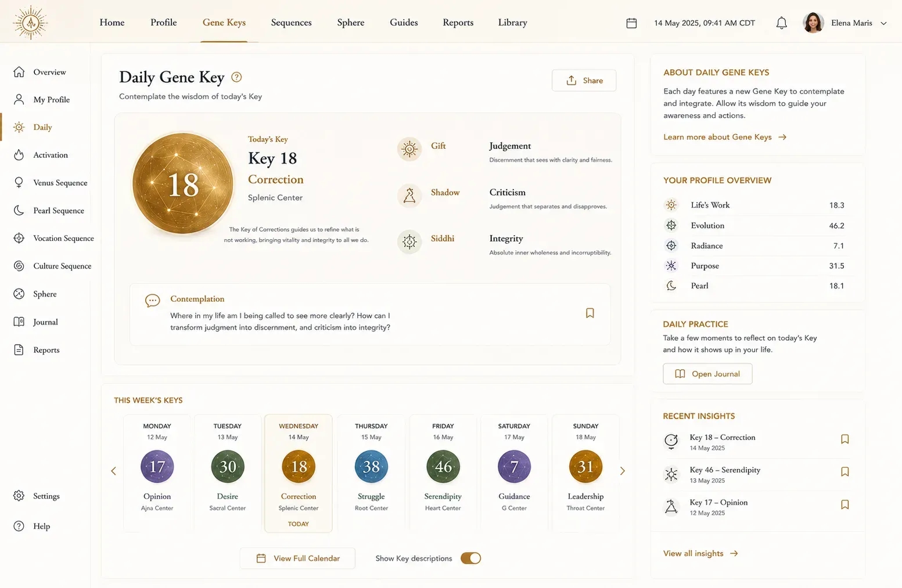Bookmark the Contemplation prompt
The height and width of the screenshot is (588, 902).
pos(590,313)
